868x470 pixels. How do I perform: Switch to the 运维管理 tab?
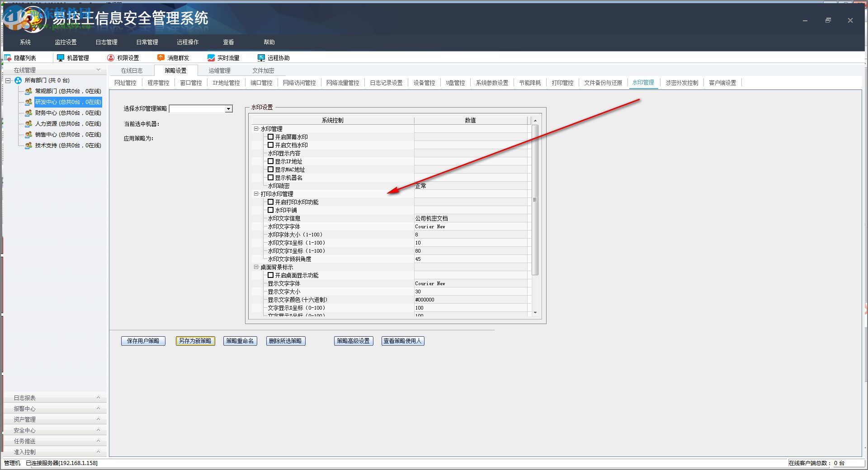click(x=219, y=70)
